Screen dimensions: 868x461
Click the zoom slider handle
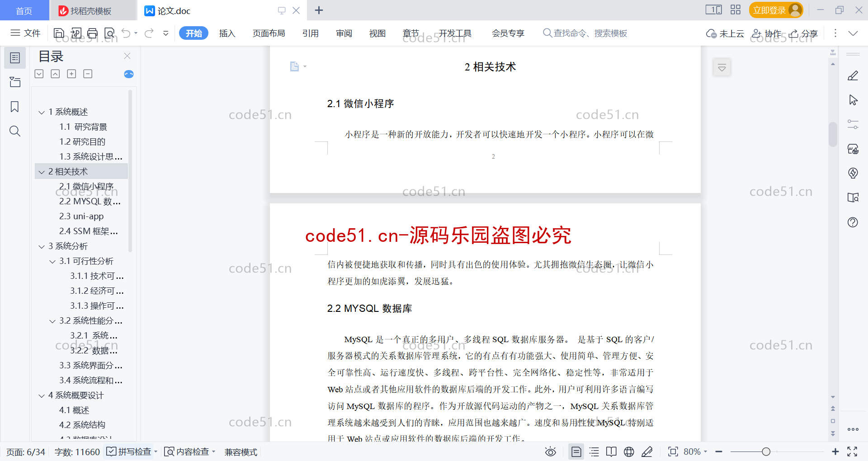766,452
